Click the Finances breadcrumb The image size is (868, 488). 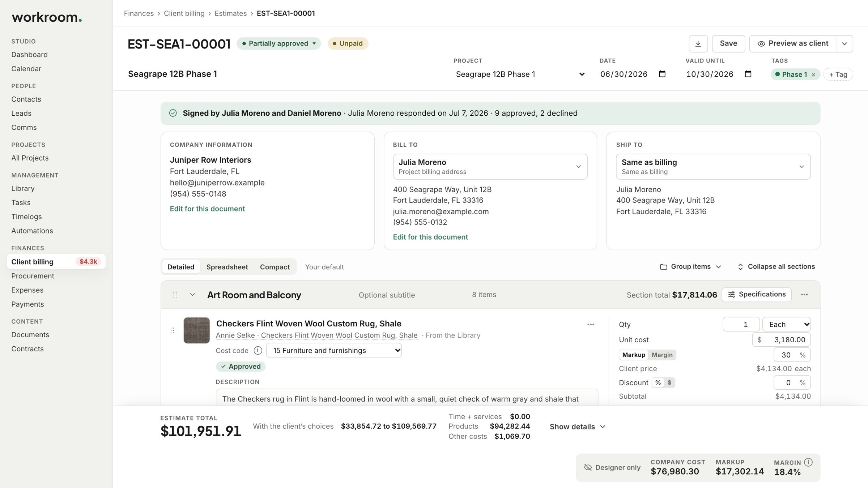tap(139, 13)
